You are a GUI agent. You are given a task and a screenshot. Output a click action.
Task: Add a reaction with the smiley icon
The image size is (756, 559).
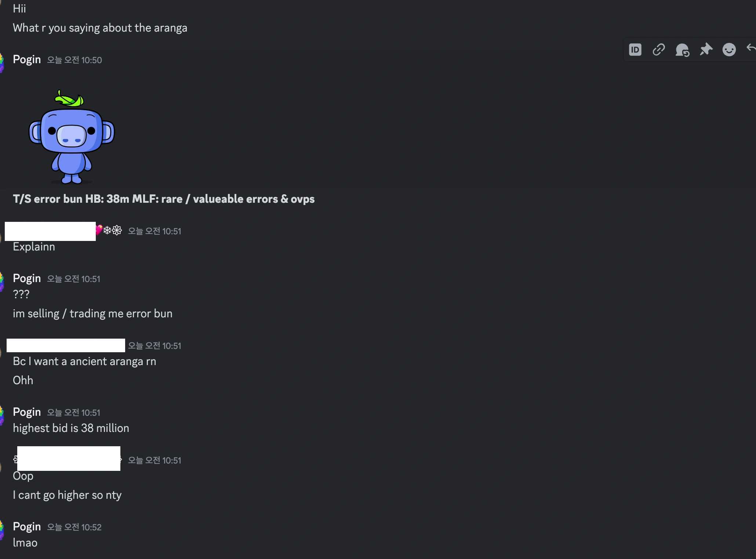(x=729, y=50)
